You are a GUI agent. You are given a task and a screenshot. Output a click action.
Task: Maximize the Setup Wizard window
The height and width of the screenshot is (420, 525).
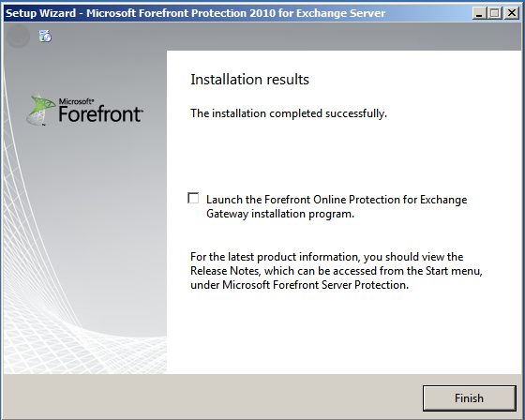pos(495,13)
